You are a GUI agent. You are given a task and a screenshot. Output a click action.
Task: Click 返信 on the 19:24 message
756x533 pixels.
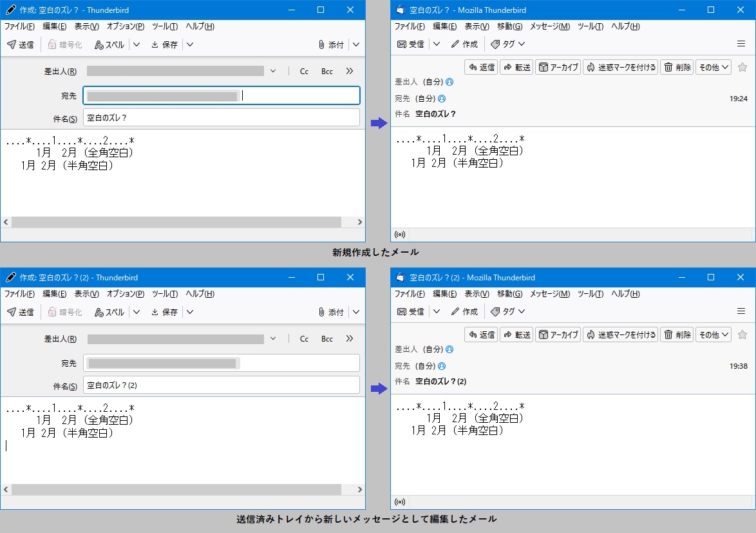(481, 67)
